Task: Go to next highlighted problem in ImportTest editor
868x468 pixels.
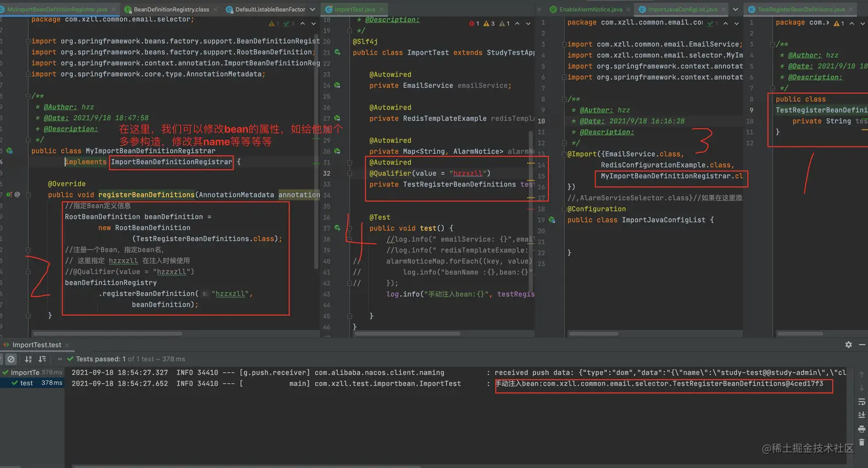Action: pyautogui.click(x=528, y=24)
